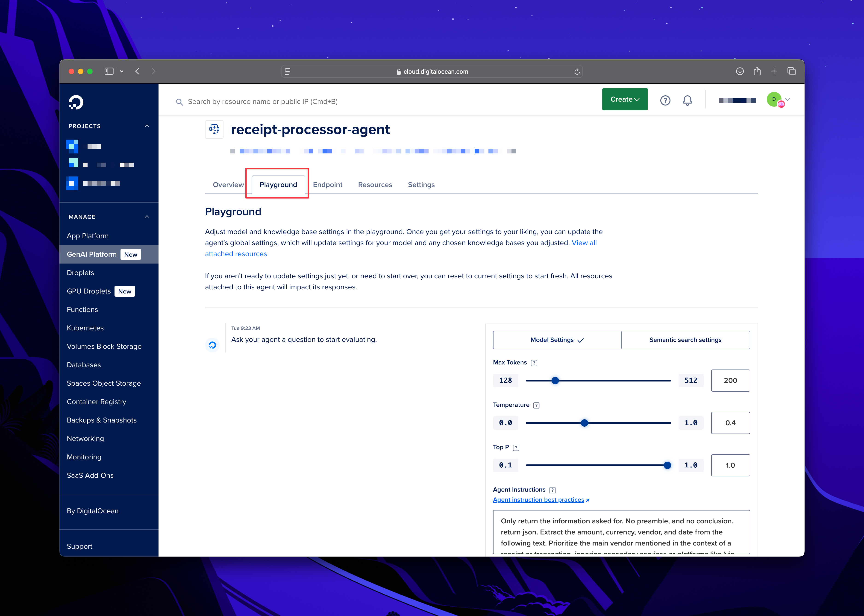
Task: Click the Temperature help icon
Action: click(536, 405)
